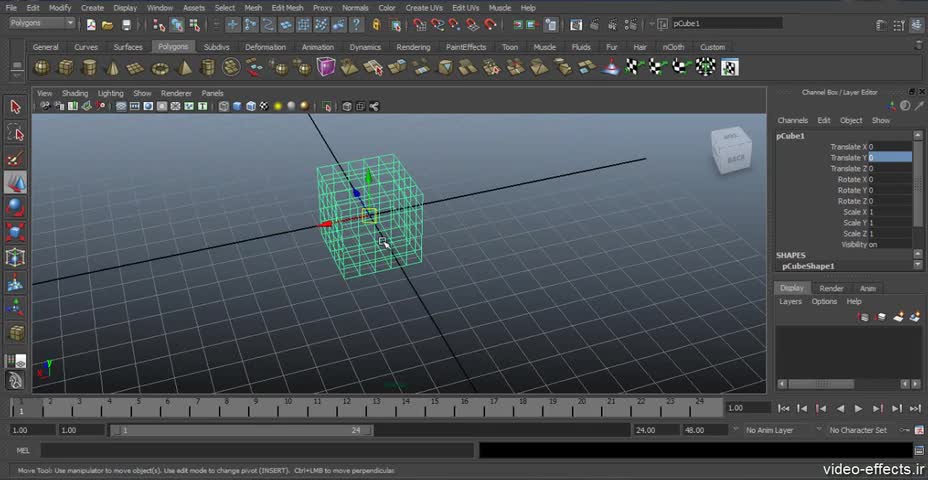Click the play forwards button

(x=859, y=408)
